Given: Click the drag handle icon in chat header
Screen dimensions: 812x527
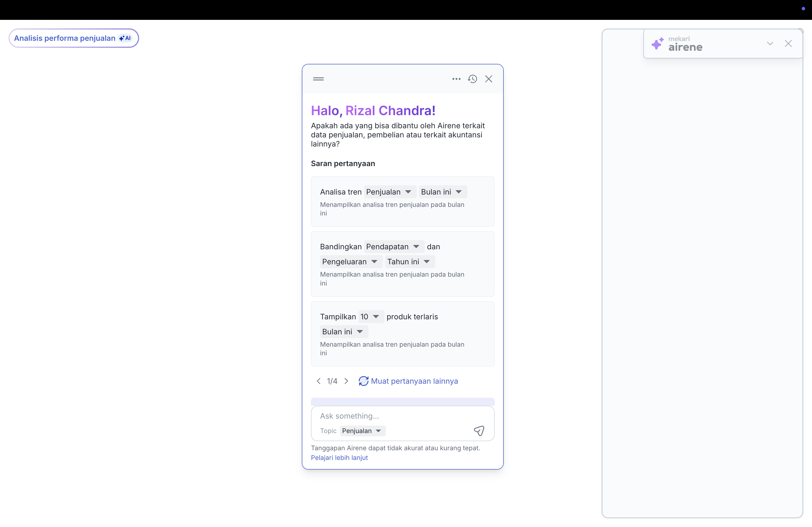Looking at the screenshot, I should click(x=318, y=79).
